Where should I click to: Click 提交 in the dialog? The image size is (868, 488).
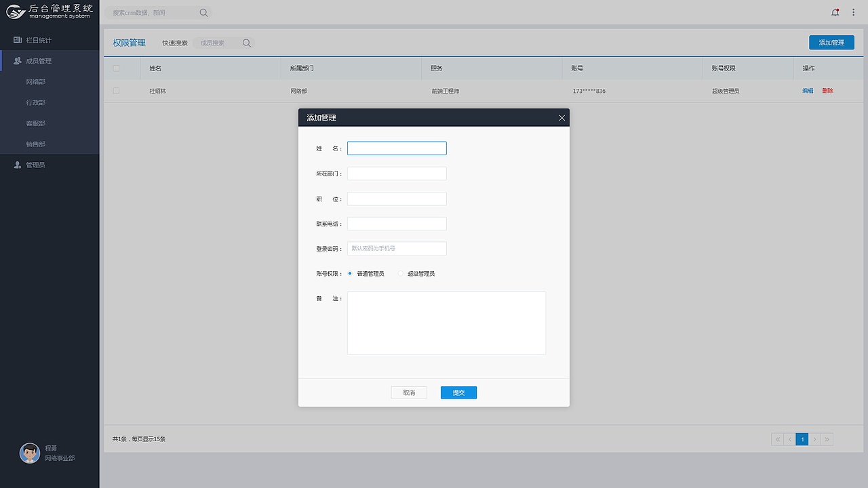[x=458, y=392]
